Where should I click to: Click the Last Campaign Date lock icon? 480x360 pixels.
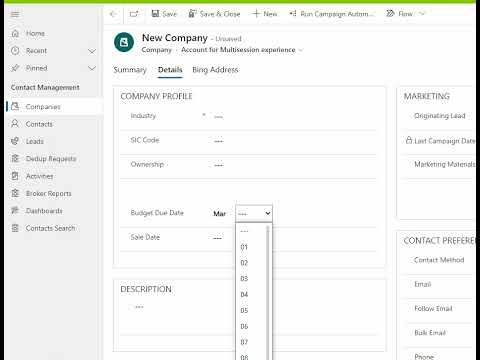[x=409, y=140]
